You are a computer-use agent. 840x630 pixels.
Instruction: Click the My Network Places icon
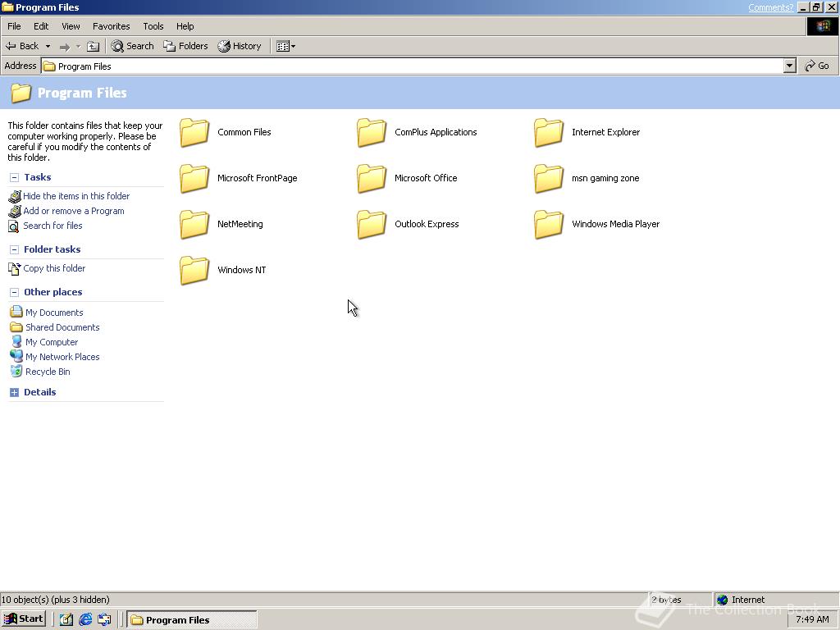(16, 356)
